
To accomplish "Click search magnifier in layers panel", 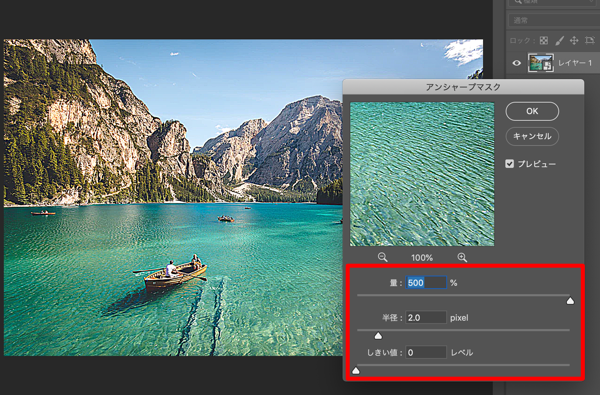I will (x=518, y=2).
